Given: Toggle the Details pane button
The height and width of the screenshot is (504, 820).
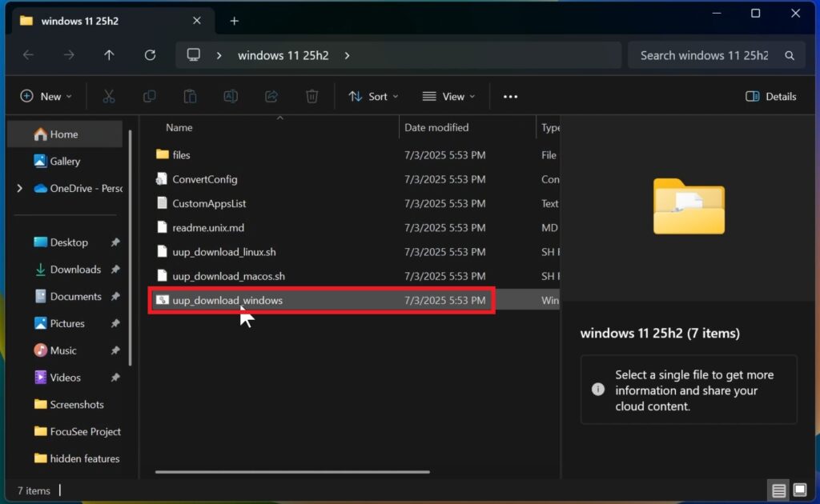Looking at the screenshot, I should coord(770,96).
